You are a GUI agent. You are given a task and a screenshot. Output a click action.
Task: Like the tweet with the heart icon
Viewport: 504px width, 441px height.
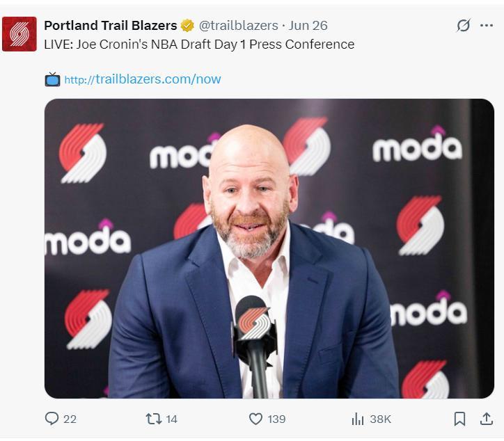pyautogui.click(x=255, y=419)
